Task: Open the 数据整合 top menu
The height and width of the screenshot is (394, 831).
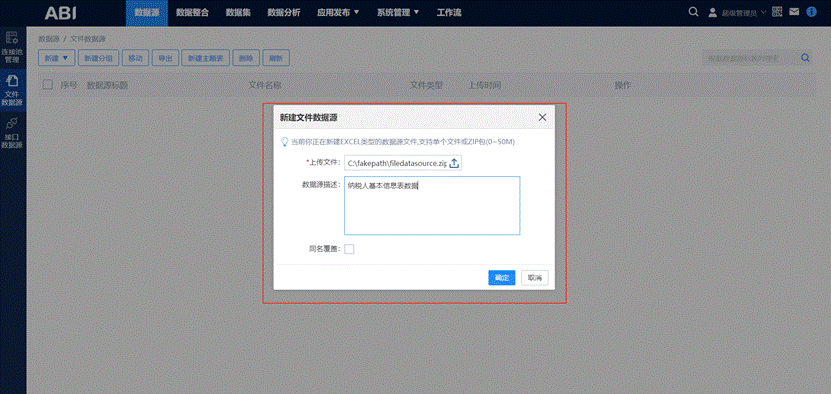Action: click(x=192, y=13)
